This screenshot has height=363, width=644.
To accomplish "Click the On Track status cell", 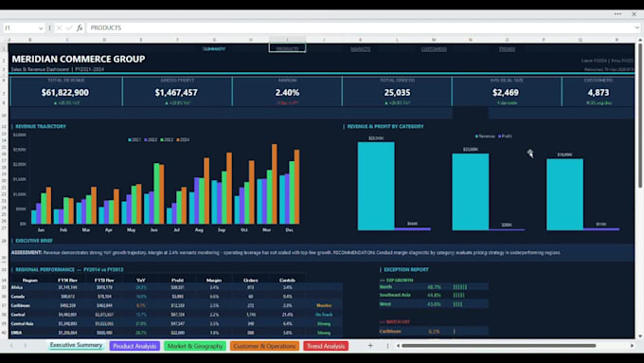I will [x=324, y=315].
